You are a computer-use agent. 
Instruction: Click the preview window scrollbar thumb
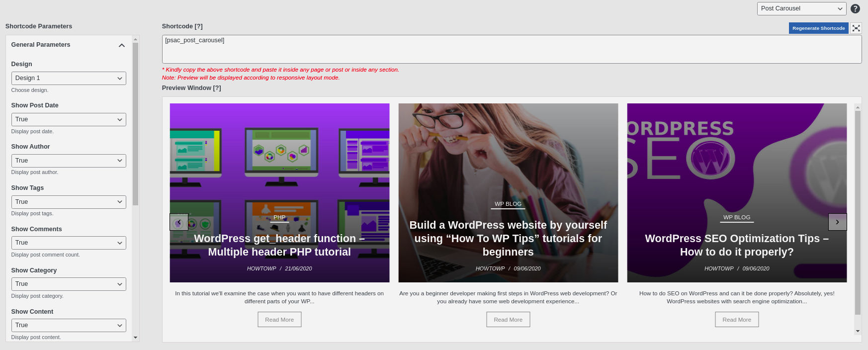coord(858,213)
